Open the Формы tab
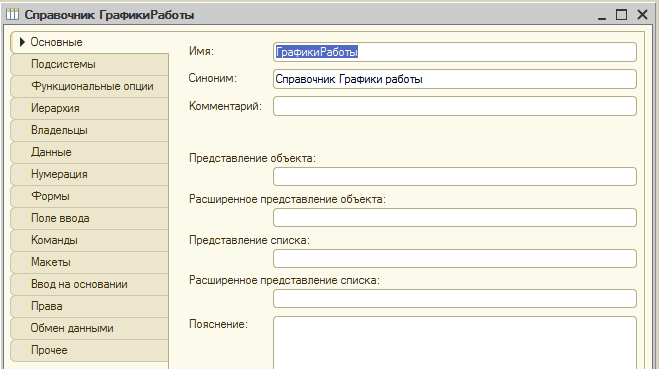Image resolution: width=659 pixels, height=369 pixels. tap(90, 196)
